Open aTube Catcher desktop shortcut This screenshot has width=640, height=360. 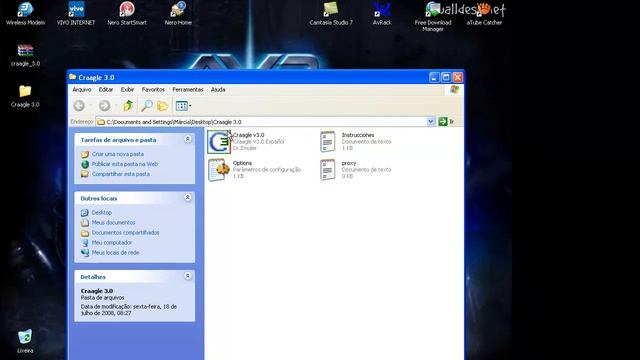pos(484,13)
